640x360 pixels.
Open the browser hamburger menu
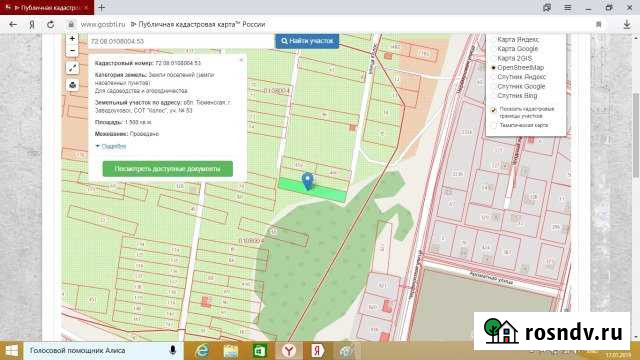(x=567, y=7)
